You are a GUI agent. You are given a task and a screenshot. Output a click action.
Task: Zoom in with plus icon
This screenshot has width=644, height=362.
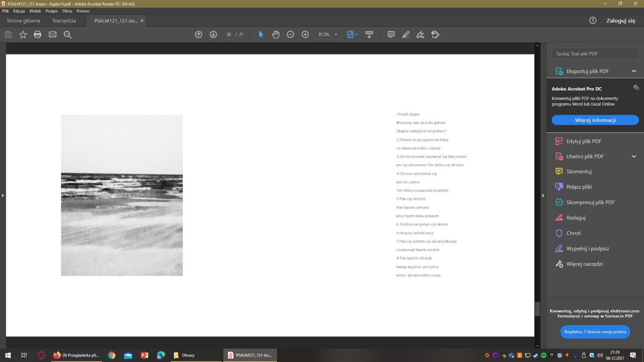305,35
